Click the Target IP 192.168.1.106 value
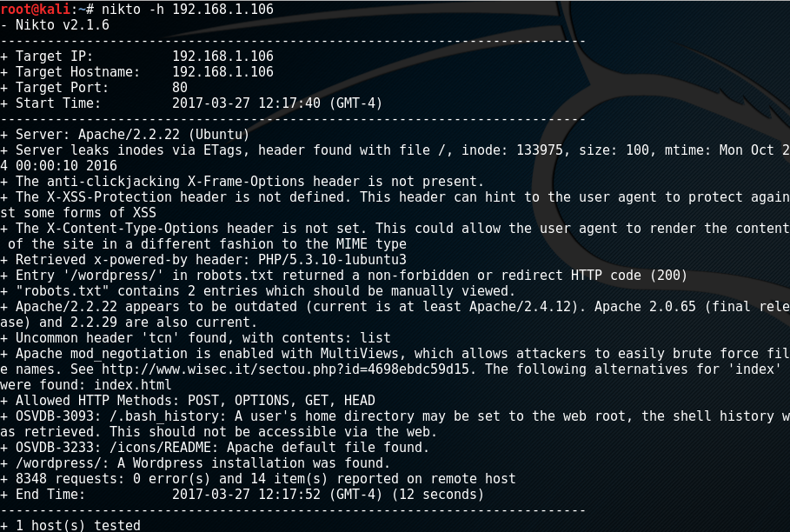This screenshot has height=532, width=790. pyautogui.click(x=222, y=56)
